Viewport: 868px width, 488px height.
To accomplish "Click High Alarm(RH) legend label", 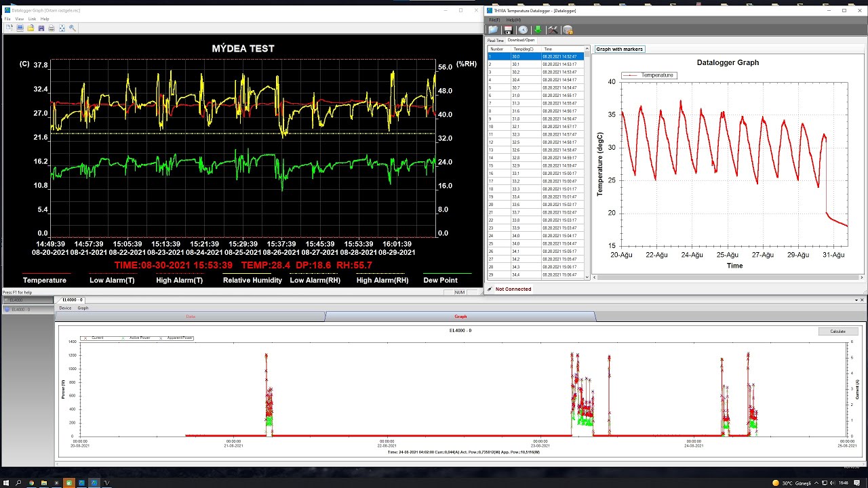I will coord(382,280).
